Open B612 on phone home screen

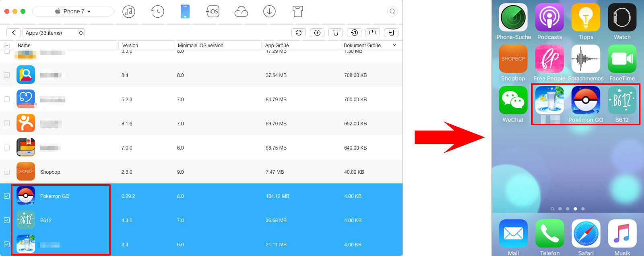point(622,100)
